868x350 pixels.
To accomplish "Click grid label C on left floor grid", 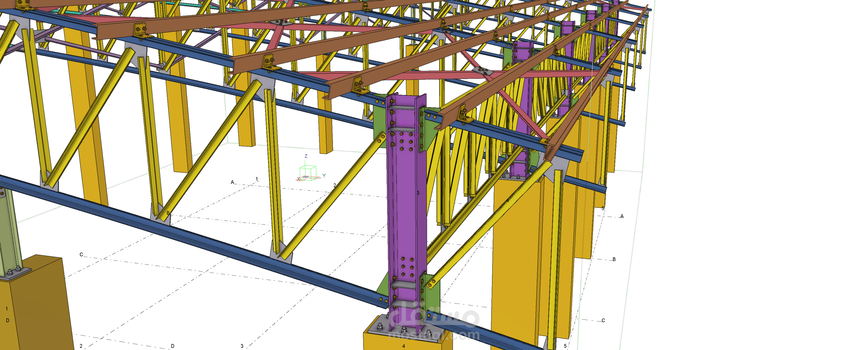I will 81,254.
